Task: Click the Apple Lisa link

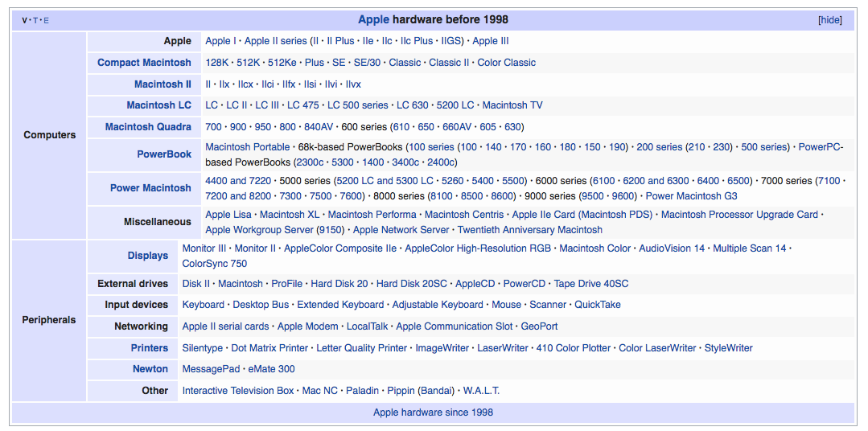Action: (228, 214)
